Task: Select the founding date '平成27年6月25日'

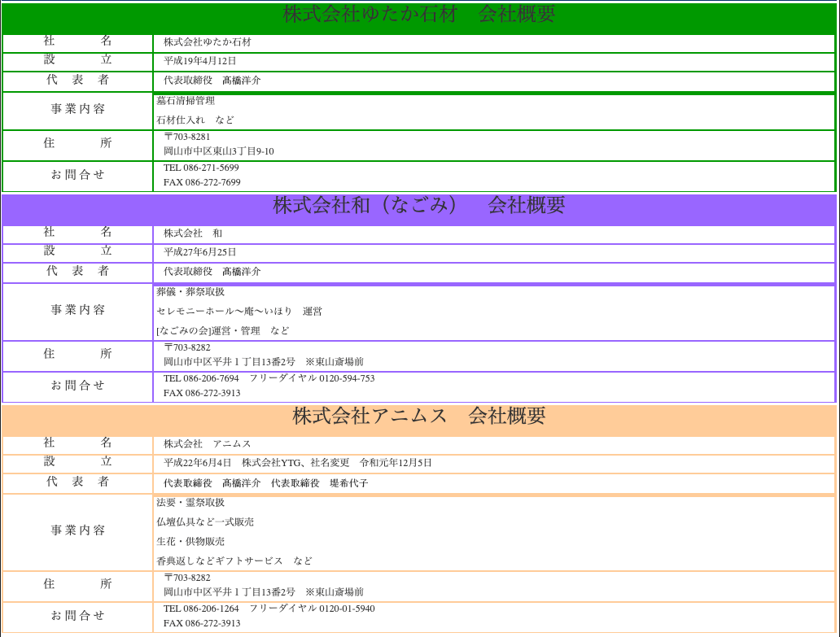Action: [x=199, y=252]
